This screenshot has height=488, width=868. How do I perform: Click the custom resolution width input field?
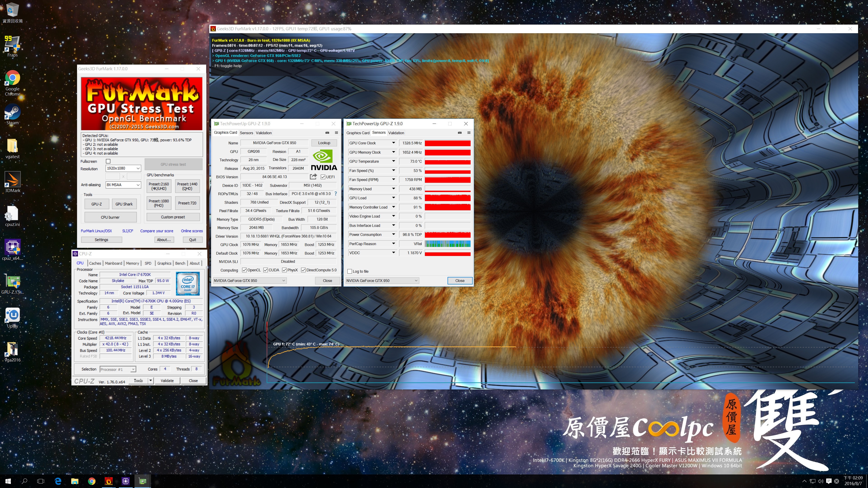pos(113,176)
